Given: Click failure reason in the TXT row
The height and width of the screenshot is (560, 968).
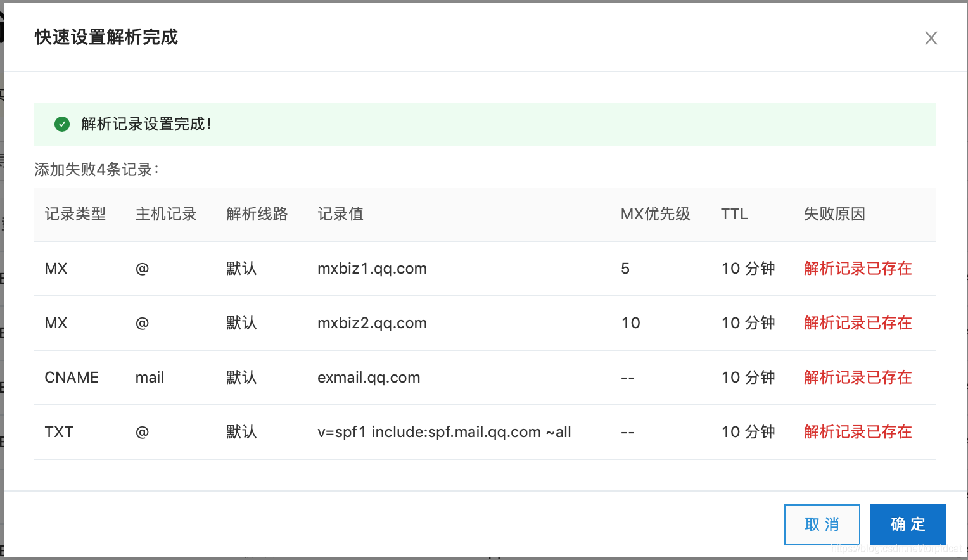Looking at the screenshot, I should [x=858, y=432].
